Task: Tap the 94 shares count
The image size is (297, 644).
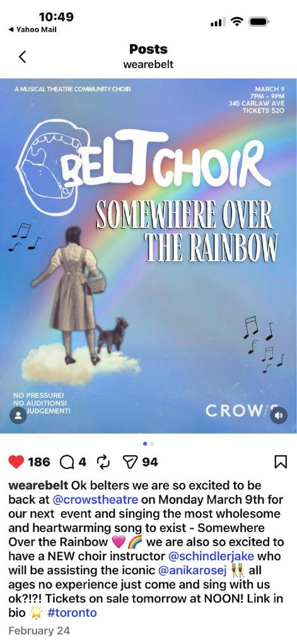Action: 150,463
